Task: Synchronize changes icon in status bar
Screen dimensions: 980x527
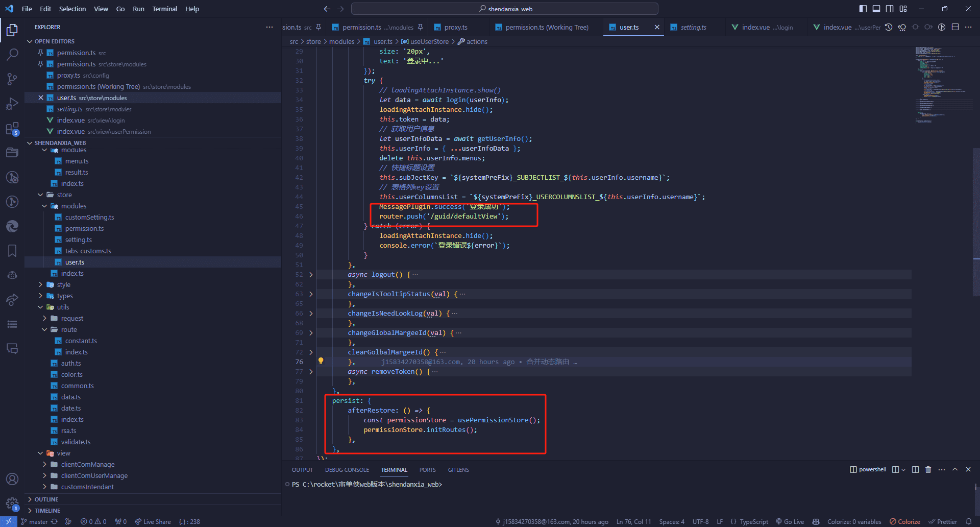Action: tap(54, 521)
